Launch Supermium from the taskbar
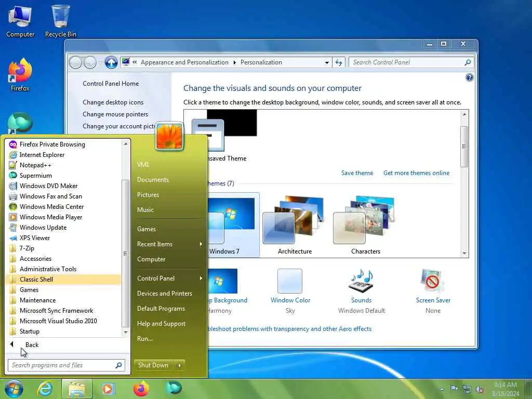The height and width of the screenshot is (399, 532). coord(174,388)
